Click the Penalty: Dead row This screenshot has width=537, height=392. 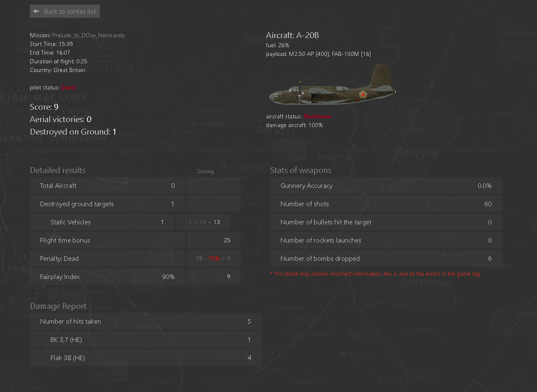(x=107, y=259)
